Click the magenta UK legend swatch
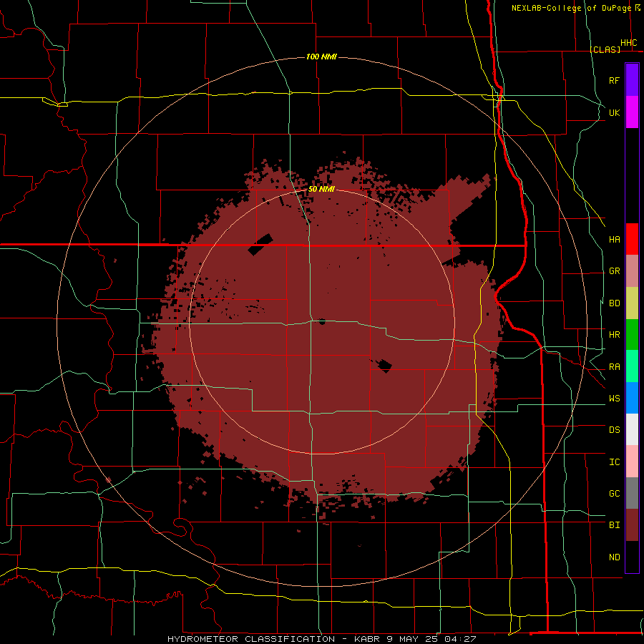The width and height of the screenshot is (644, 644). pos(632,112)
